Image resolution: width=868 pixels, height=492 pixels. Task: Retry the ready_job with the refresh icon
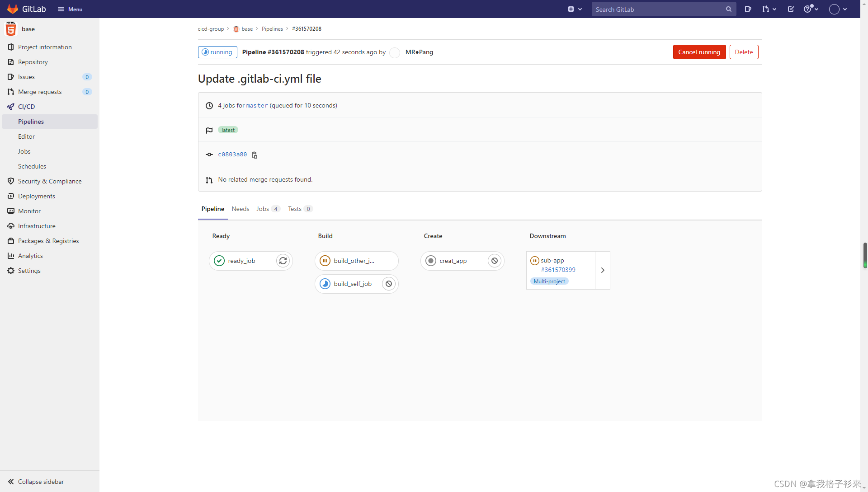click(x=283, y=261)
